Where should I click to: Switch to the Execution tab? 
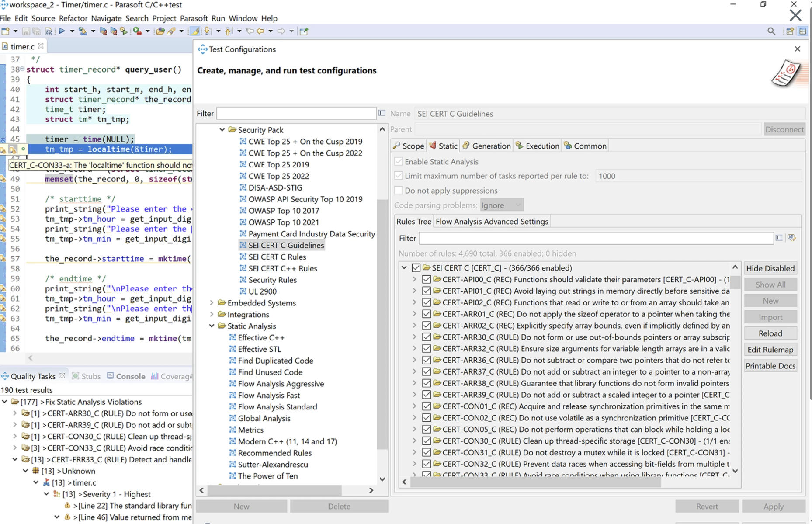pos(538,146)
